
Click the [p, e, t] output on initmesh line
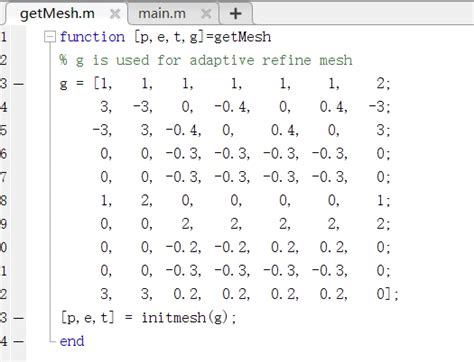88,318
